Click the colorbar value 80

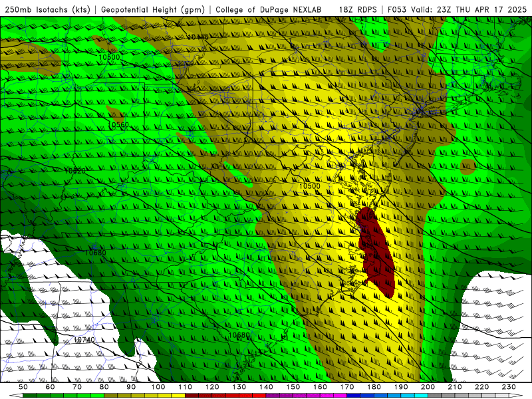(x=104, y=387)
